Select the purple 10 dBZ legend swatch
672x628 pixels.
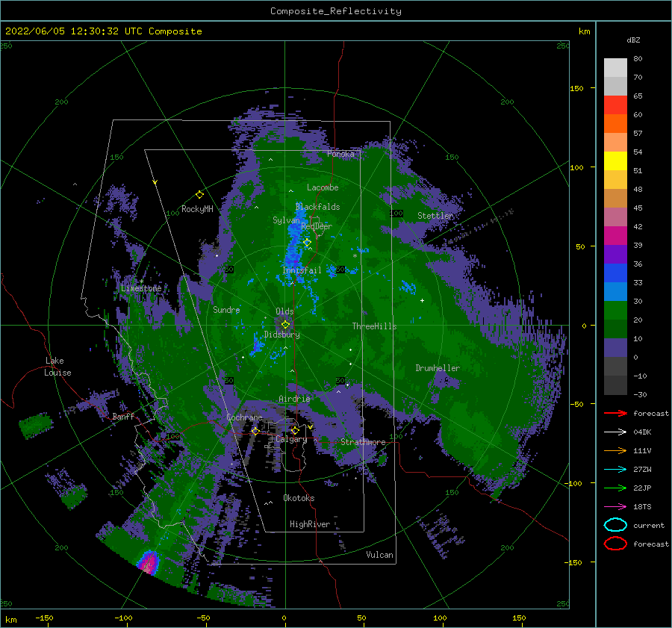click(615, 348)
